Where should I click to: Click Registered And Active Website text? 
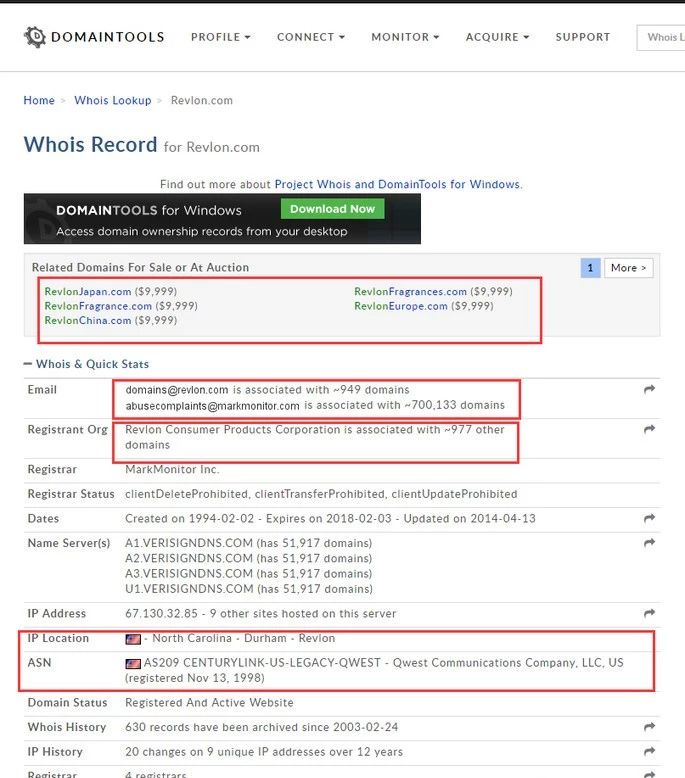tap(209, 703)
